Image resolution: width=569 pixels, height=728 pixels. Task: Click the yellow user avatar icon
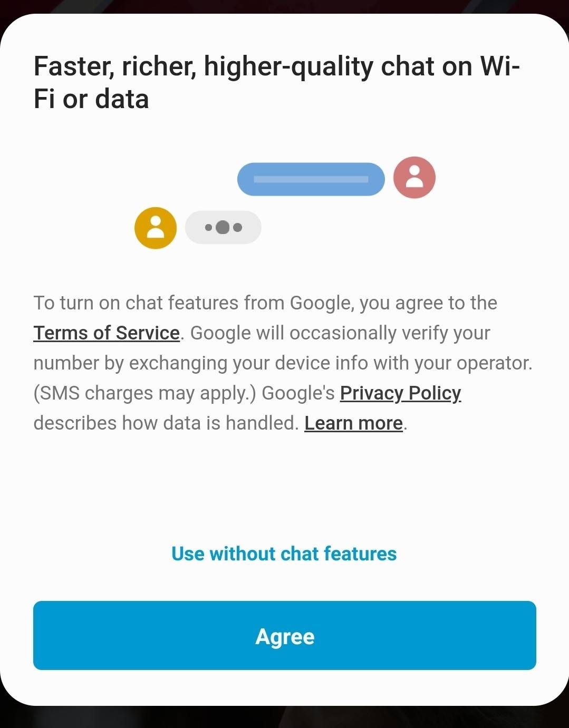click(x=156, y=228)
